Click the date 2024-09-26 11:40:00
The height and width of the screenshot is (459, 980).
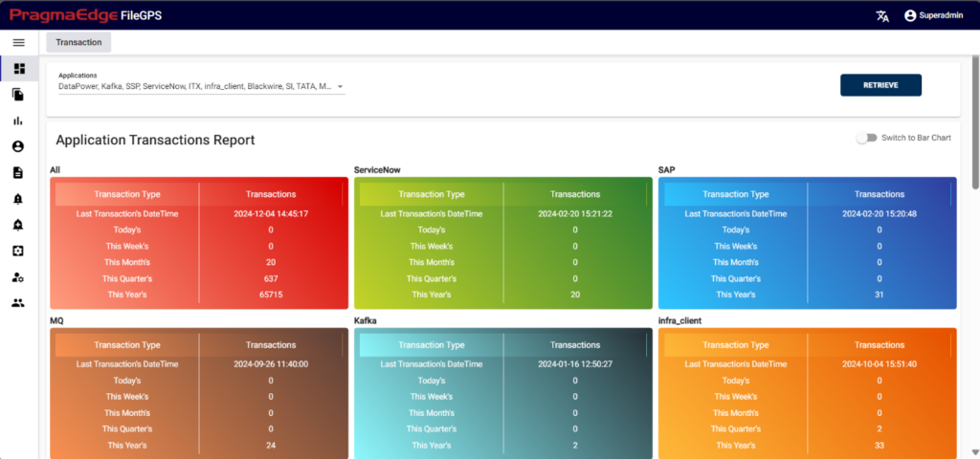coord(271,364)
